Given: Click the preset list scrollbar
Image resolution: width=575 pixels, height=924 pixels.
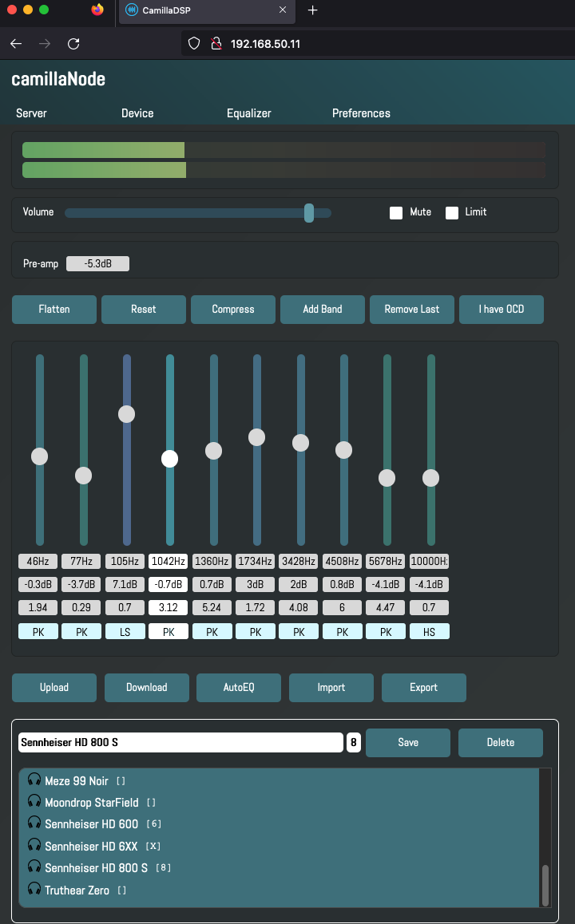Looking at the screenshot, I should pyautogui.click(x=545, y=885).
